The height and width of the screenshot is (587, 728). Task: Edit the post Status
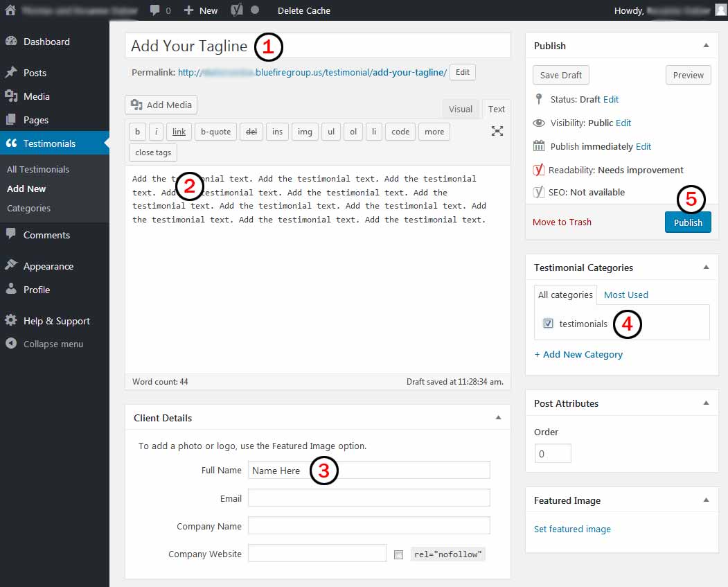pos(610,99)
